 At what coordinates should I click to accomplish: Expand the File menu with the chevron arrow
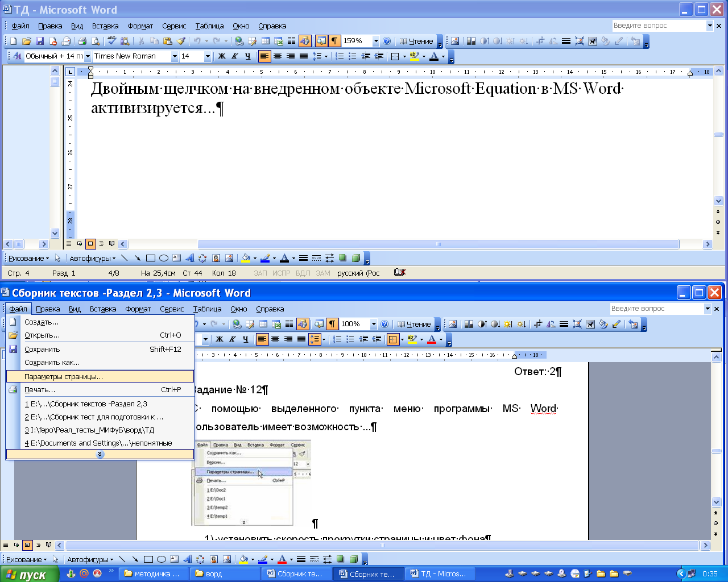[x=100, y=454]
